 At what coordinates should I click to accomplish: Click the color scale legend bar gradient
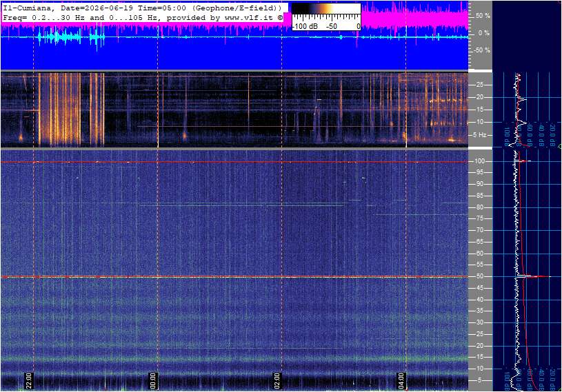[x=326, y=8]
